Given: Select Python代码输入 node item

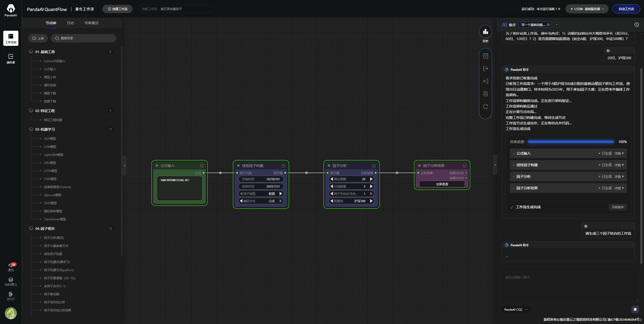Looking at the screenshot, I should click(x=55, y=61).
